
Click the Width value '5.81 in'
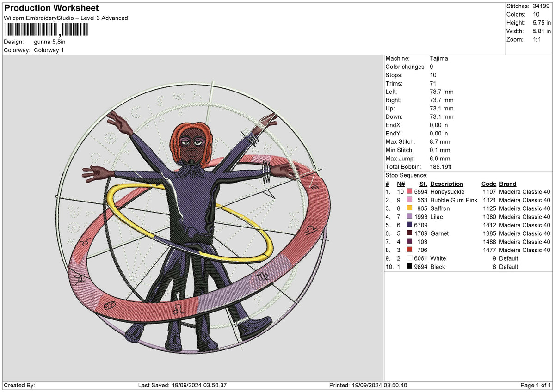[542, 31]
